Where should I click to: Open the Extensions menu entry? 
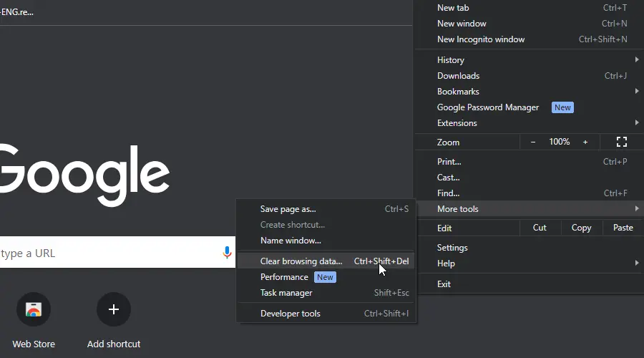[530, 123]
